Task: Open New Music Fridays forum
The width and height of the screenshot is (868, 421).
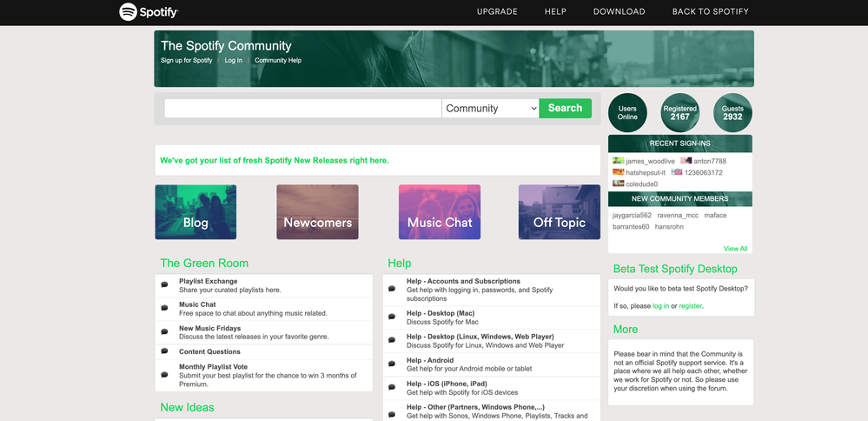Action: (209, 329)
